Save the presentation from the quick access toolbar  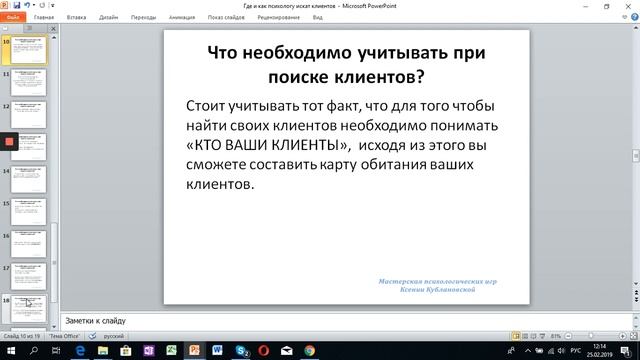pos(17,5)
